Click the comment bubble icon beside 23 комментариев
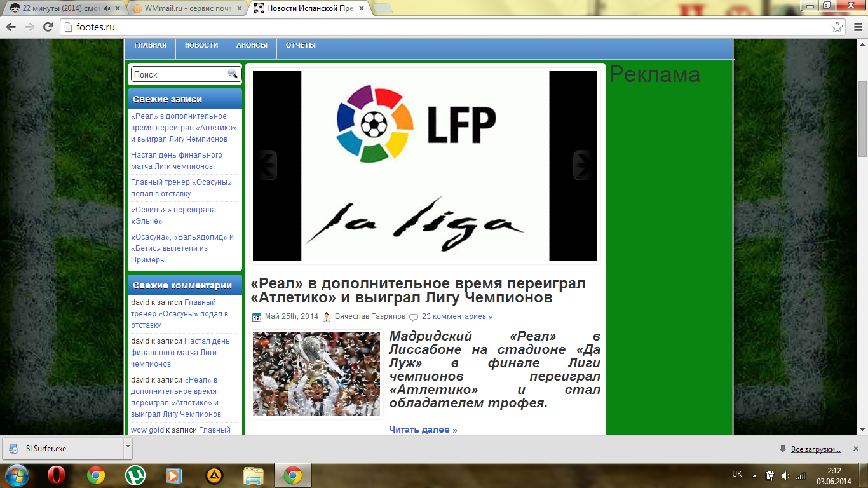This screenshot has height=488, width=868. pos(414,317)
